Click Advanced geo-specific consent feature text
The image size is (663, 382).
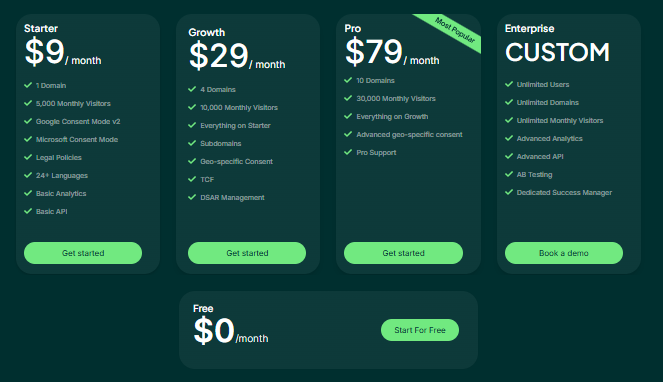(x=409, y=135)
